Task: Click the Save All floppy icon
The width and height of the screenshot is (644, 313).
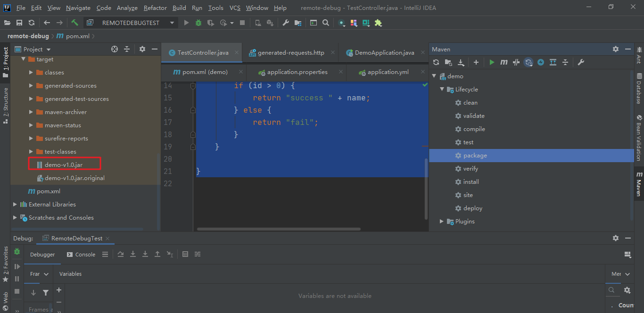Action: pos(19,23)
